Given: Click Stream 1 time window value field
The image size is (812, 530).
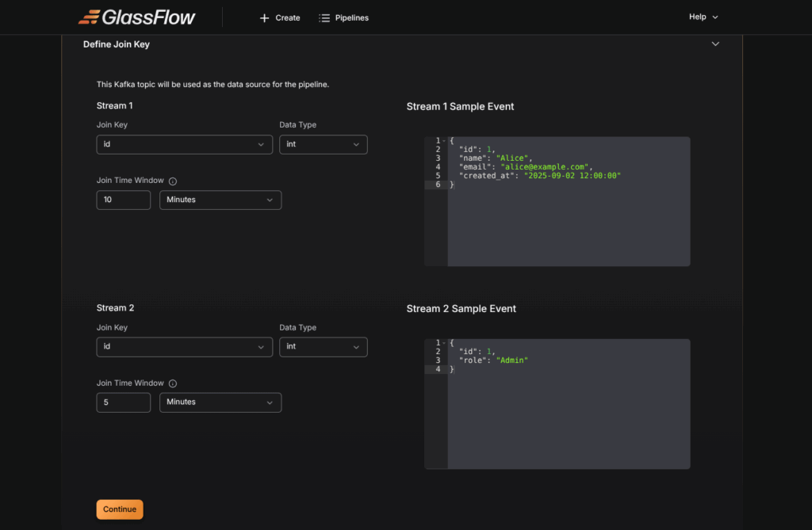Looking at the screenshot, I should [123, 200].
